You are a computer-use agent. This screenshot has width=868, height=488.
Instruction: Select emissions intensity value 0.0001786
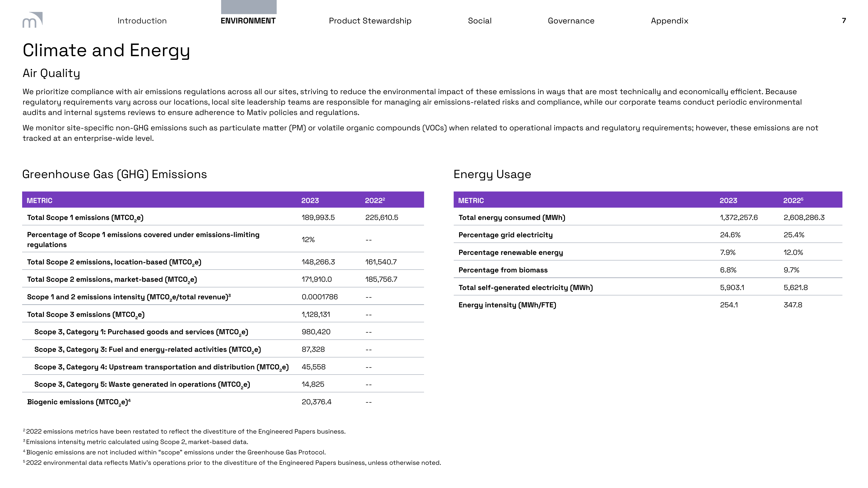point(319,297)
